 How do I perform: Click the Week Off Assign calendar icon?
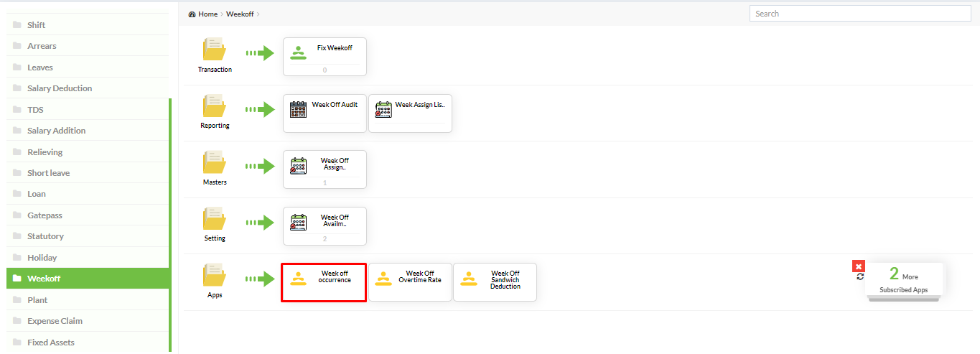(x=298, y=166)
